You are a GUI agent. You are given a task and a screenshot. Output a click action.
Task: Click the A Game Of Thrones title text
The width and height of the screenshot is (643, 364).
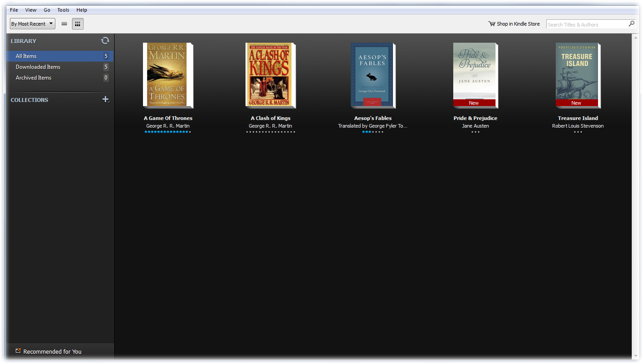168,118
